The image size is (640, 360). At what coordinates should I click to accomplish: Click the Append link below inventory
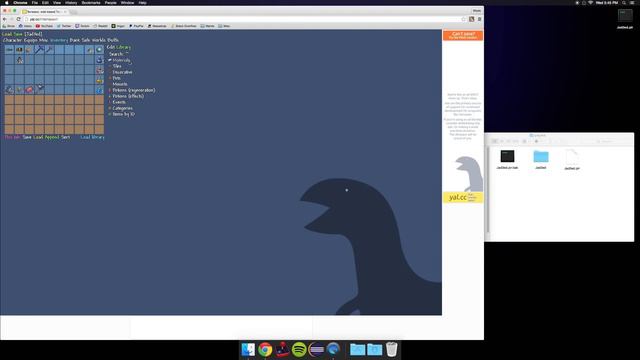[52, 137]
